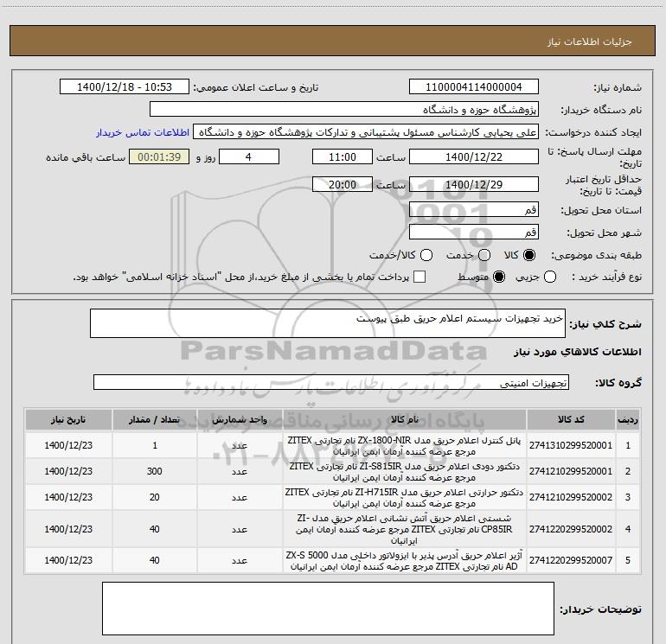Click the remaining time countdown 00:01:39

pyautogui.click(x=159, y=157)
